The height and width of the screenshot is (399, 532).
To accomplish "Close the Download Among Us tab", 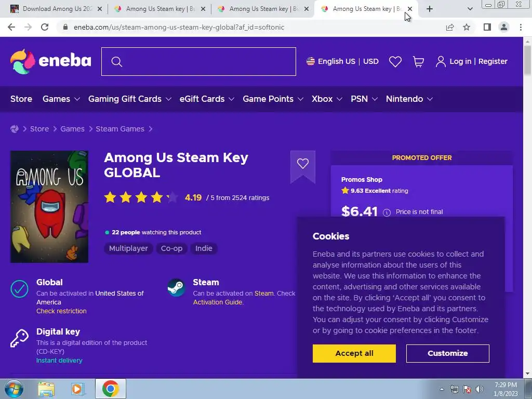I will pos(100,9).
